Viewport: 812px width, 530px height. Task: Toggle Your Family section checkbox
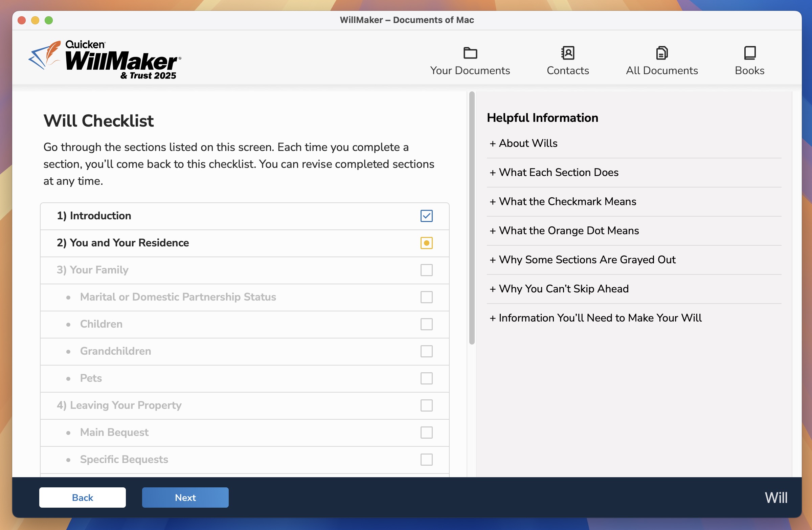[x=426, y=269]
